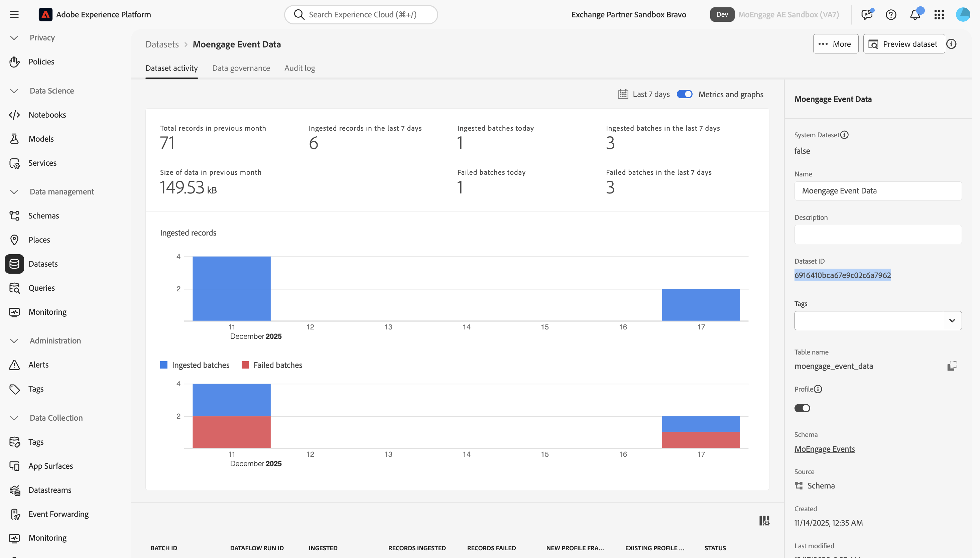980x558 pixels.
Task: Click the December 11 ingested records bar
Action: (x=232, y=289)
